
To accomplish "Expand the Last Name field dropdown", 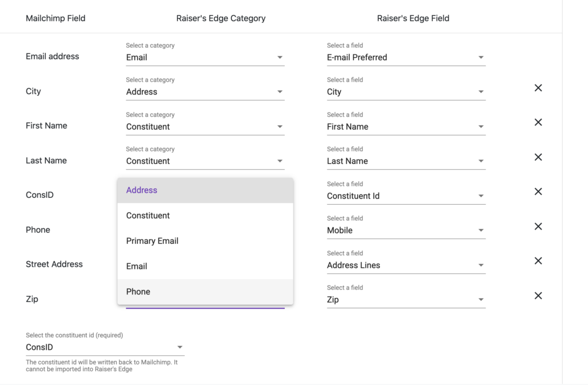I will tap(406, 161).
